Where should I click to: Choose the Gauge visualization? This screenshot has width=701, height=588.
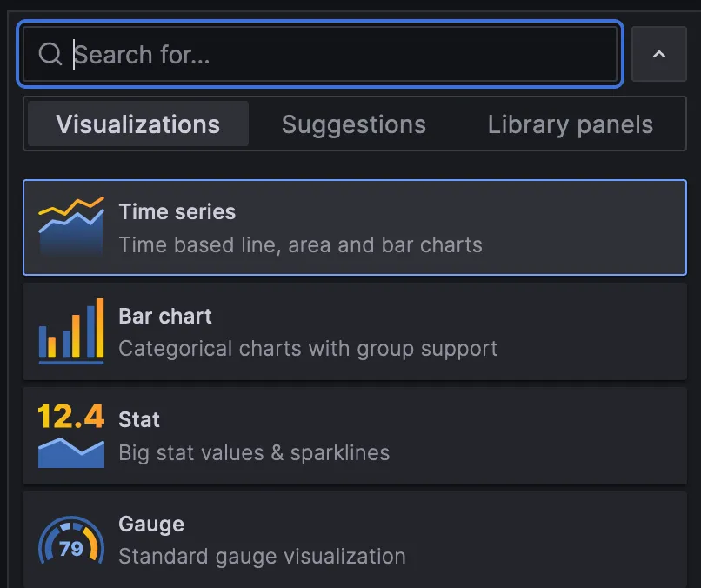click(348, 539)
